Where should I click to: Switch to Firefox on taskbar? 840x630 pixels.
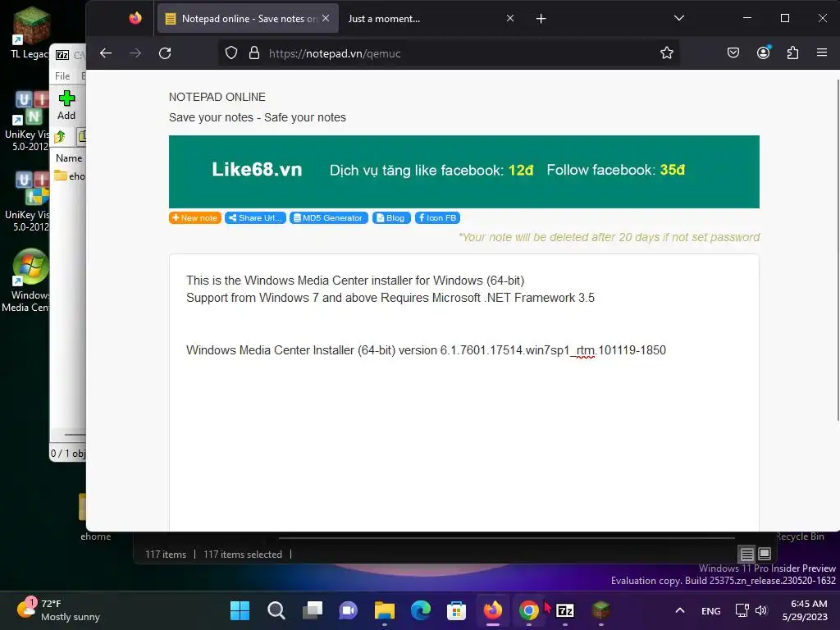(x=493, y=610)
